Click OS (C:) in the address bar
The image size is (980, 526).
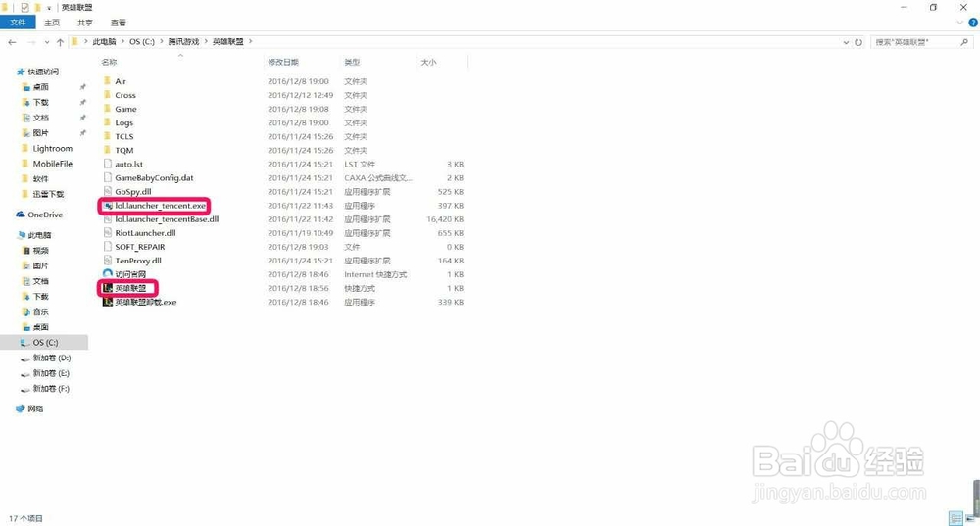point(142,42)
